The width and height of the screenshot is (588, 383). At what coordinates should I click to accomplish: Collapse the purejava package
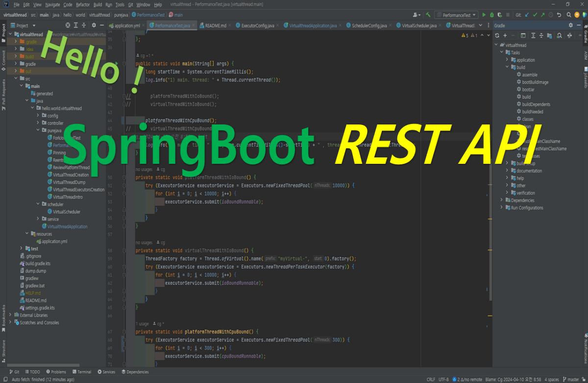38,130
